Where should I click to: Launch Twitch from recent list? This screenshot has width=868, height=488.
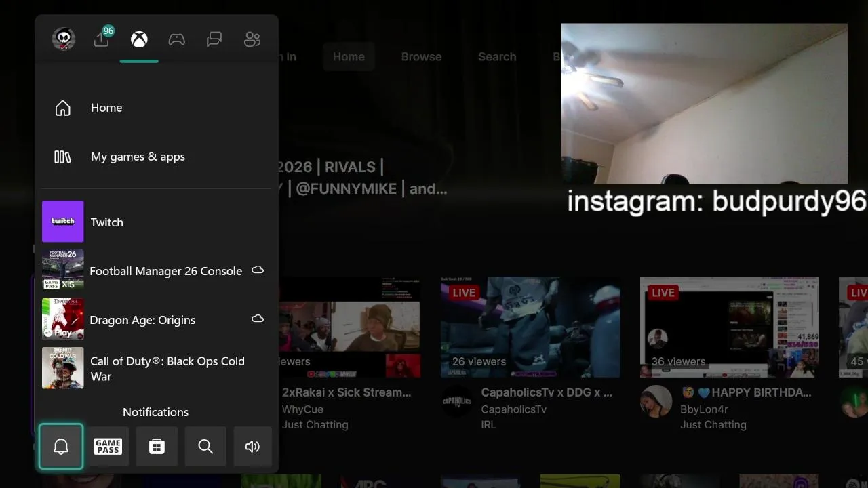tap(157, 222)
